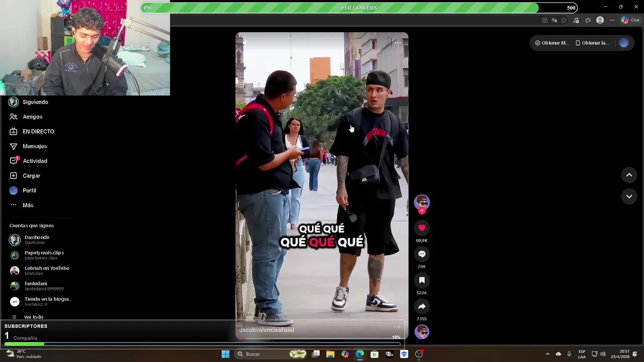Save video with bookmark icon

[422, 280]
